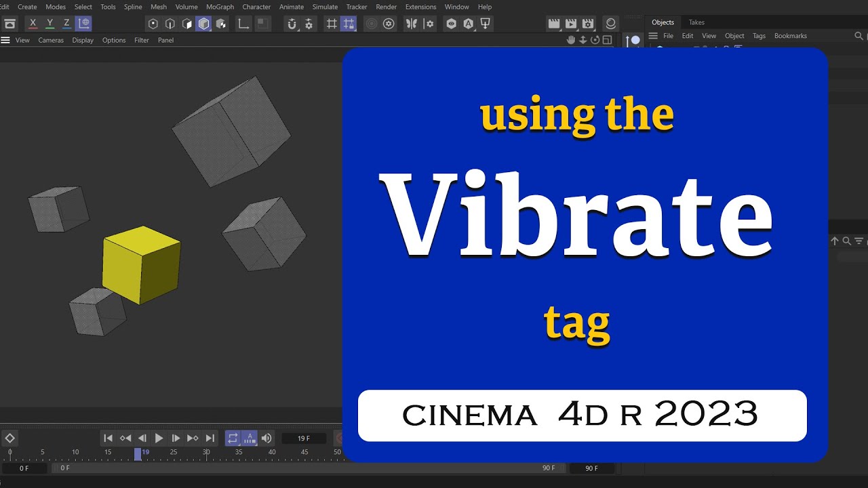This screenshot has height=488, width=868.
Task: Open snap settings gear icon
Action: click(x=309, y=24)
